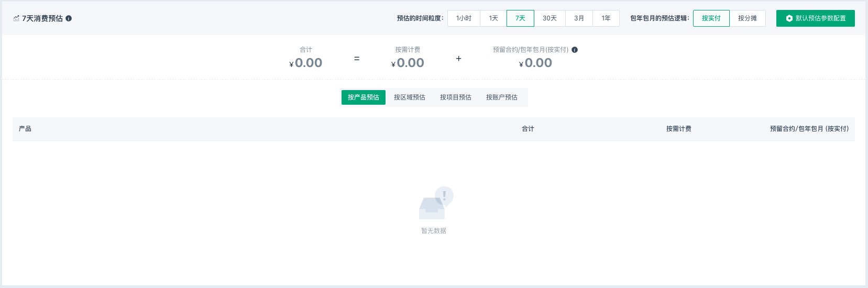Click the 按需计费 table column header
868x288 pixels.
click(x=678, y=129)
